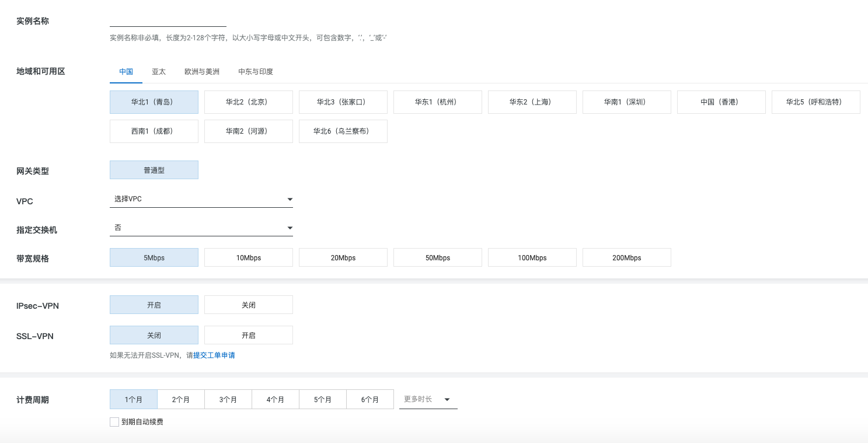The width and height of the screenshot is (868, 443).
Task: Select 10Mbps bandwidth
Action: point(249,257)
